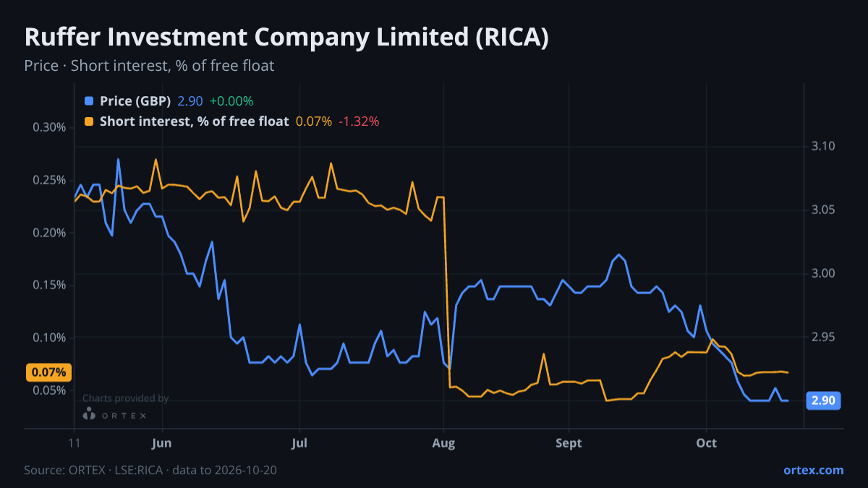868x488 pixels.
Task: Click the 0.07% value in the legend
Action: point(314,121)
